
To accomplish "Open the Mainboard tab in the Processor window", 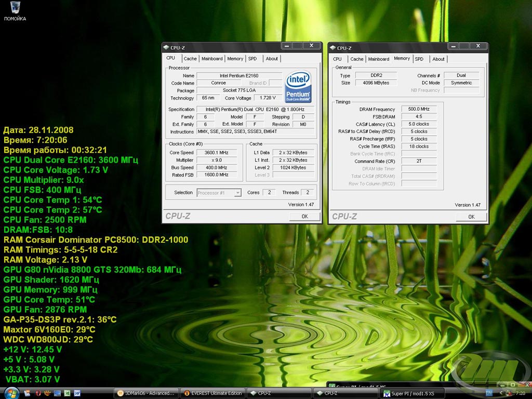I will click(x=212, y=59).
